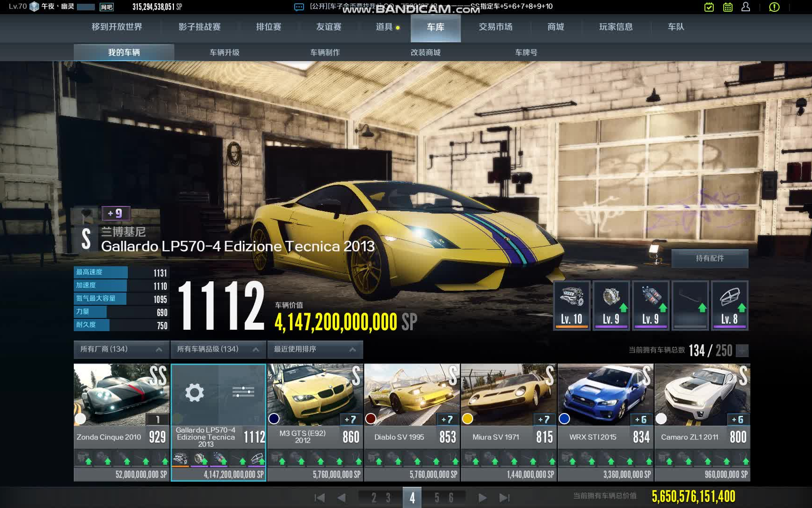The width and height of the screenshot is (812, 508).
Task: Switch to 车牌号 tab
Action: [x=526, y=52]
